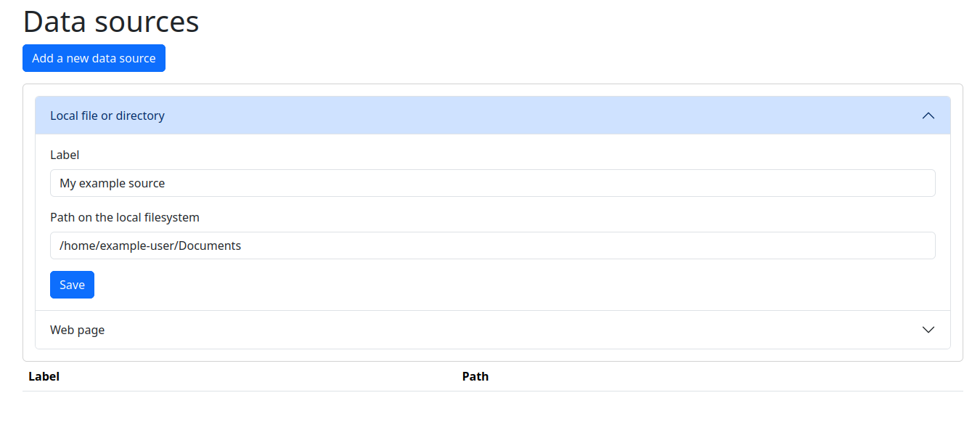Click the Label field caption text

click(65, 155)
